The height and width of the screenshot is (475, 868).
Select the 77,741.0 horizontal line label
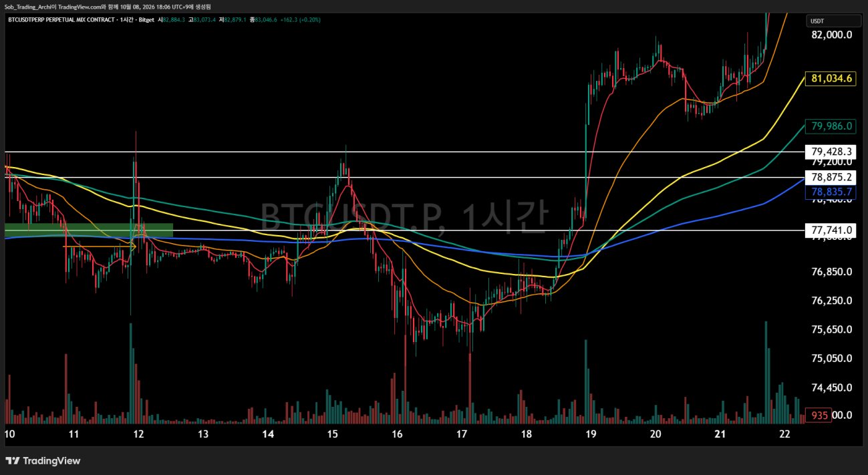[832, 230]
